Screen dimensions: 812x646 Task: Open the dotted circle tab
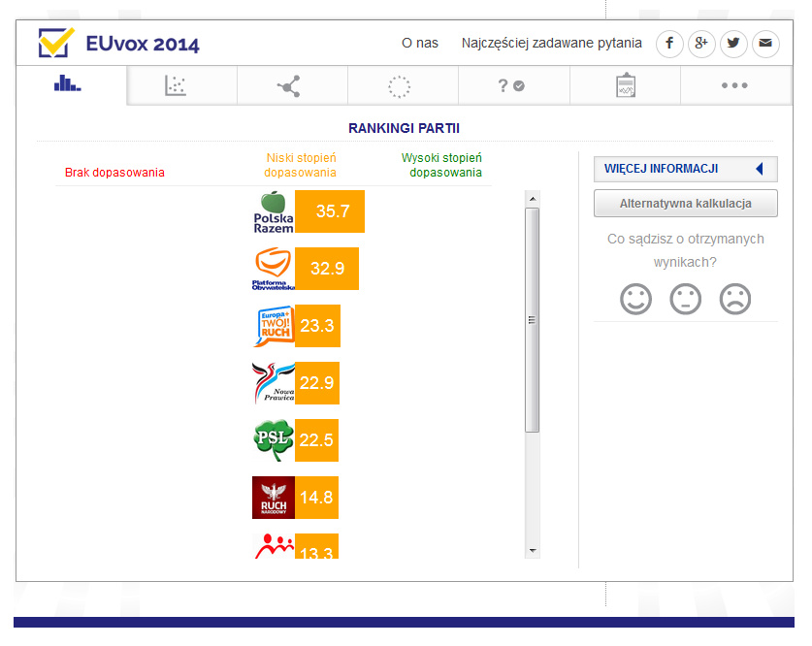[x=403, y=85]
